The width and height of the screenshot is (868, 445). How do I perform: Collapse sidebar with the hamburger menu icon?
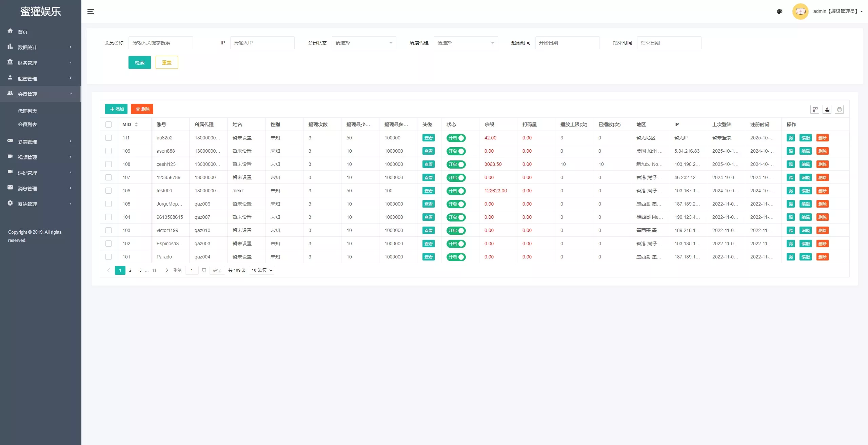(x=91, y=12)
